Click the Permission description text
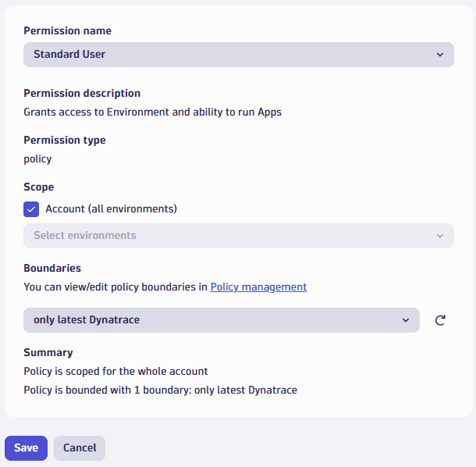The height and width of the screenshot is (467, 476). (152, 112)
